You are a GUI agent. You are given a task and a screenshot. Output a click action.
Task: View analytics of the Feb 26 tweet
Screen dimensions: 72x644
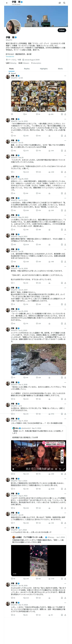[49, 172]
